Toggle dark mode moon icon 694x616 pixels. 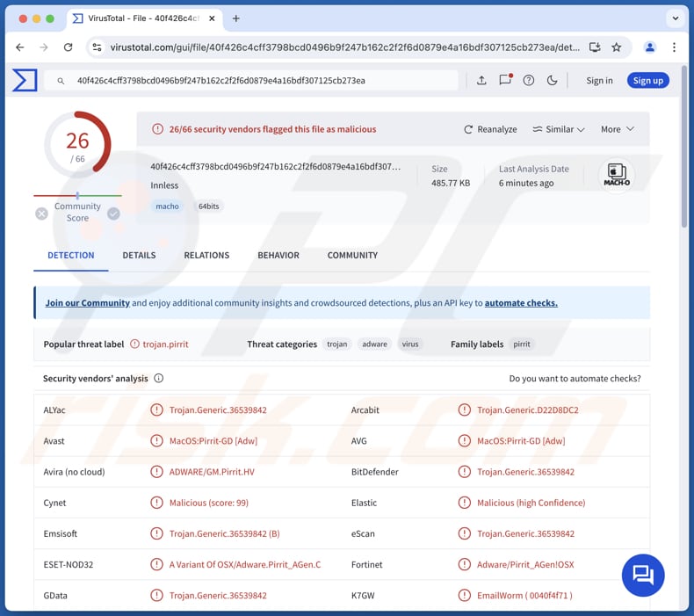[552, 80]
